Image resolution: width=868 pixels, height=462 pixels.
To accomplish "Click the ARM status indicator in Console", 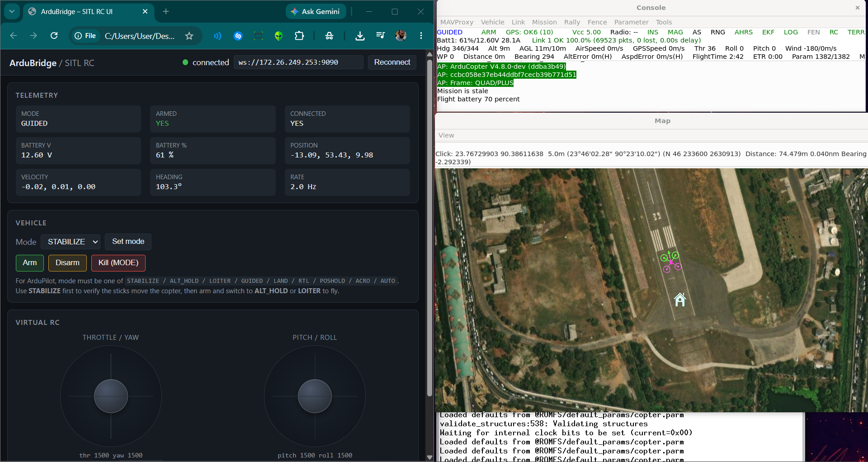I will [489, 32].
